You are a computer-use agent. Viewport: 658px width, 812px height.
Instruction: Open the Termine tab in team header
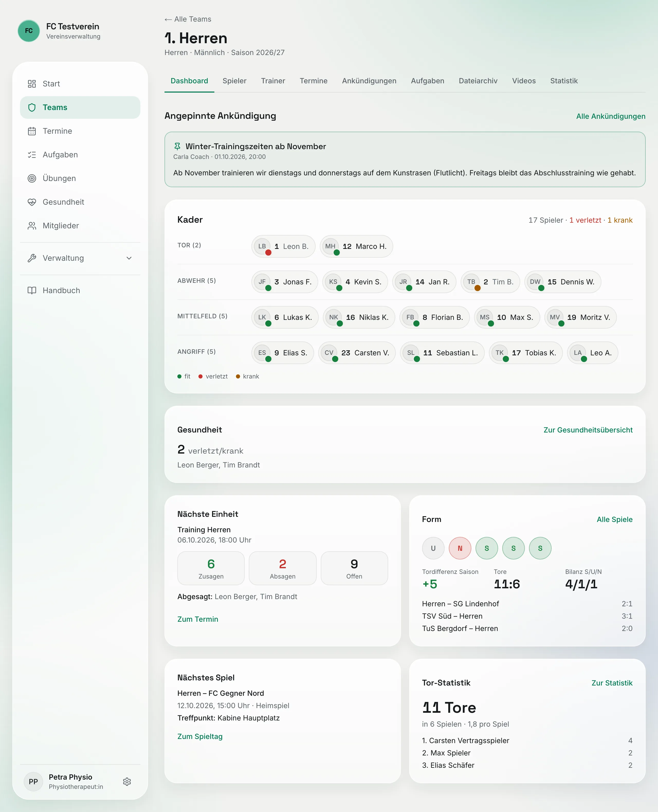pos(314,81)
